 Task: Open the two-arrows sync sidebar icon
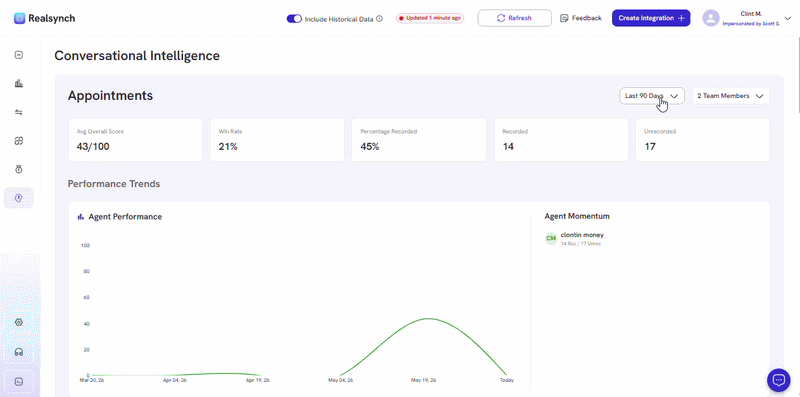pyautogui.click(x=19, y=112)
